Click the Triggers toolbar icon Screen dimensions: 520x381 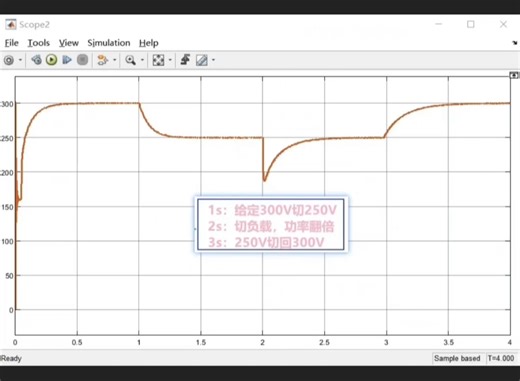(x=185, y=60)
